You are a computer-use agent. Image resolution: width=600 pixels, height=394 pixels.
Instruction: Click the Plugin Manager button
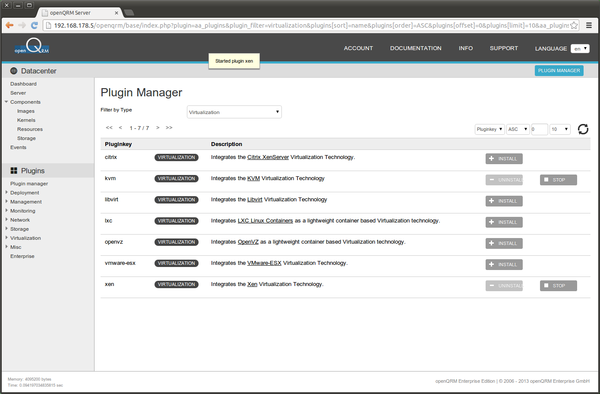click(x=559, y=70)
